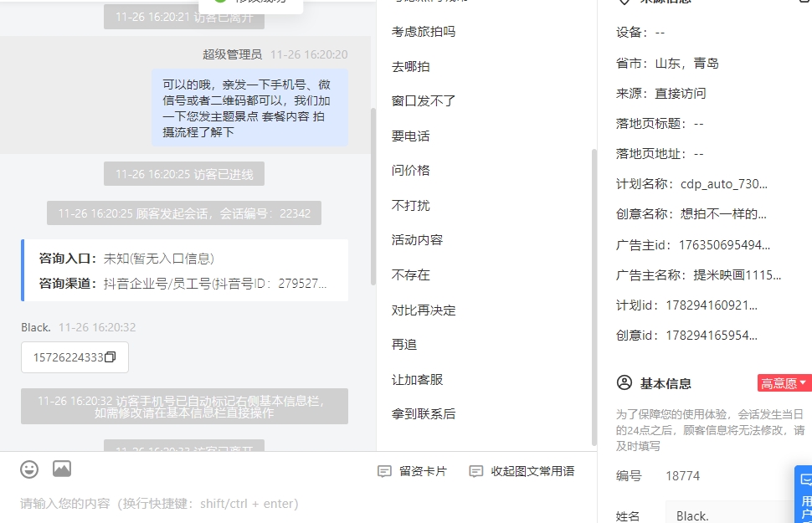Click the 咨询渠道 抖音企业号 info line
This screenshot has height=523, width=812.
click(182, 284)
